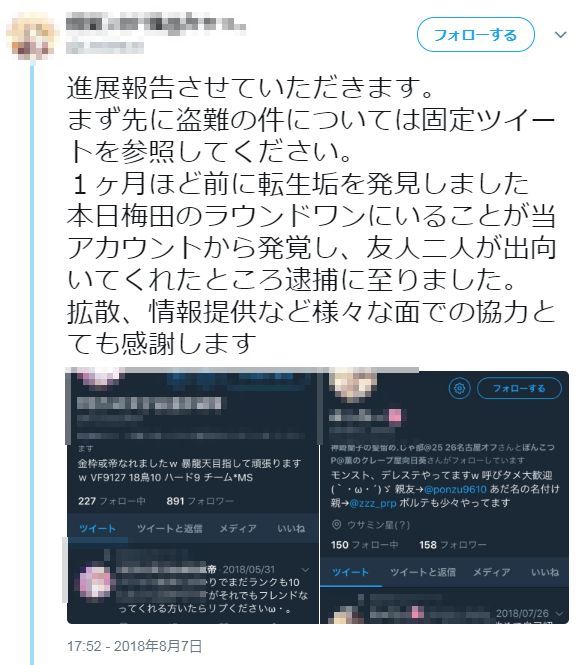The height and width of the screenshot is (665, 583).
Task: Open 150 フォロー中 following count
Action: click(x=364, y=545)
